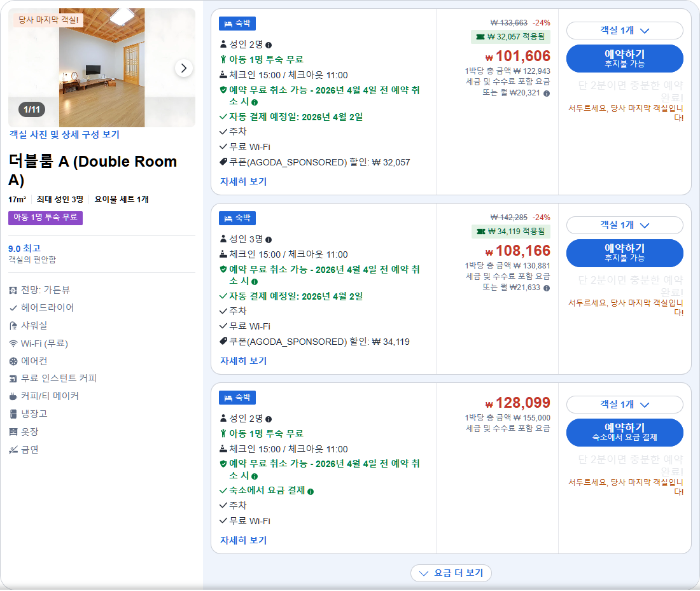Click the cancellation info icon in the ₩108,166 offer

[x=255, y=282]
